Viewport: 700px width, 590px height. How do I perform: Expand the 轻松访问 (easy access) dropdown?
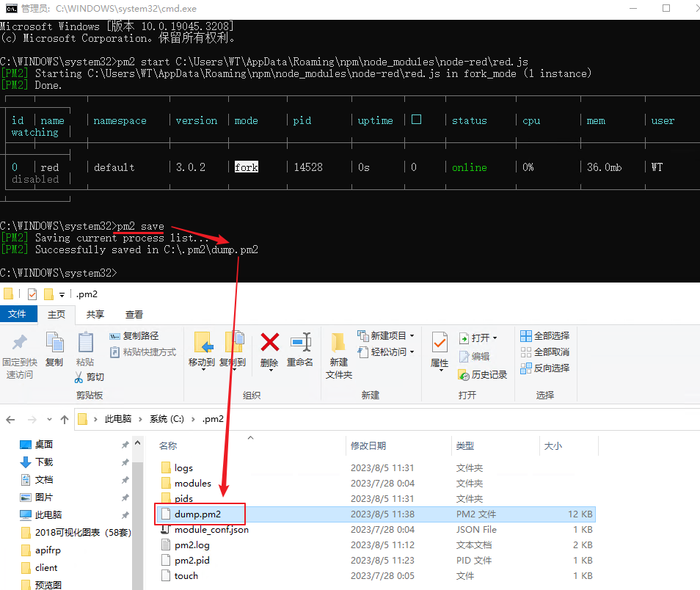point(412,352)
